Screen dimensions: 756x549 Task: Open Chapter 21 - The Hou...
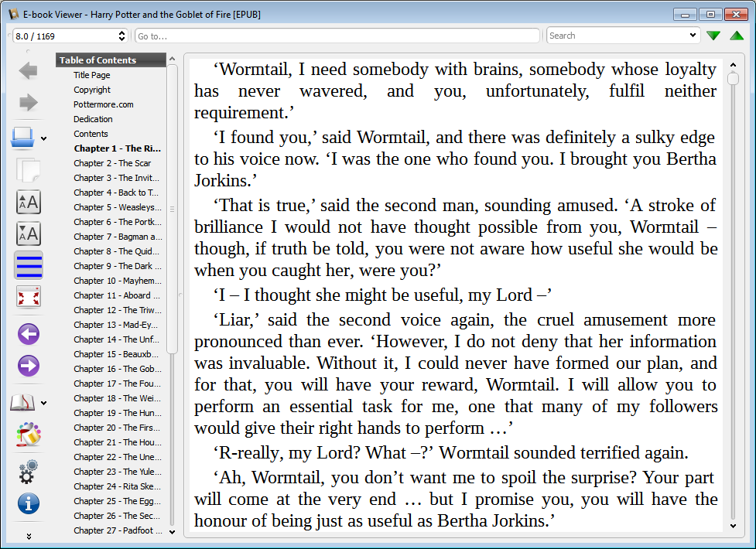point(117,442)
